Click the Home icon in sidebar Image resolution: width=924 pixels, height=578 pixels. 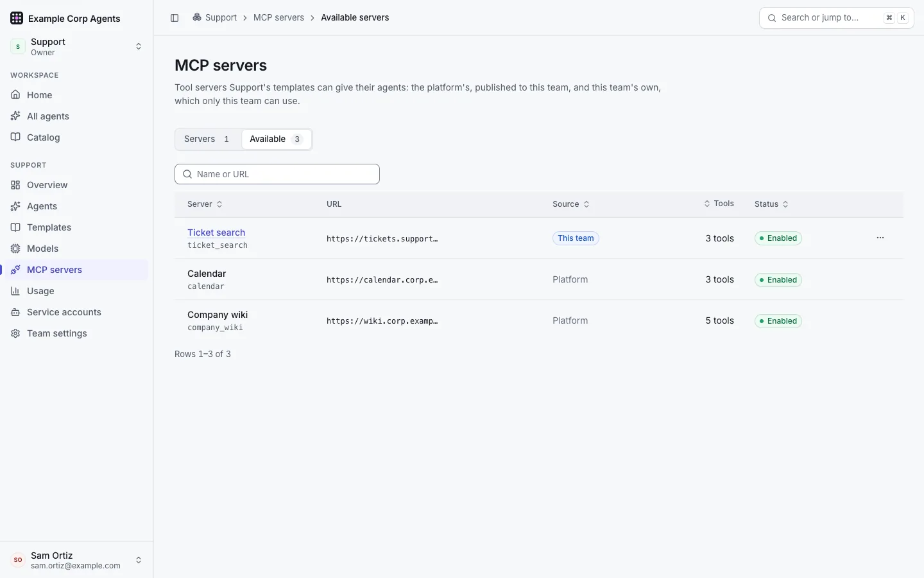tap(15, 95)
